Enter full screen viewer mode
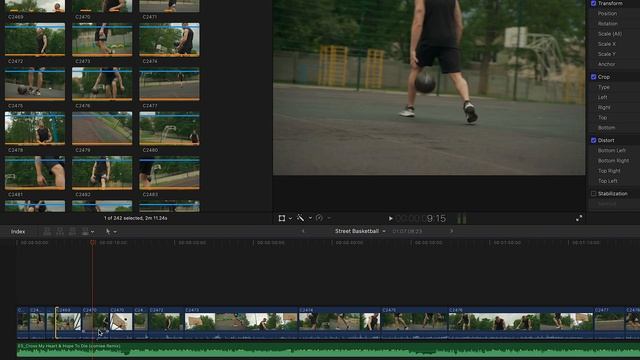 coord(579,219)
